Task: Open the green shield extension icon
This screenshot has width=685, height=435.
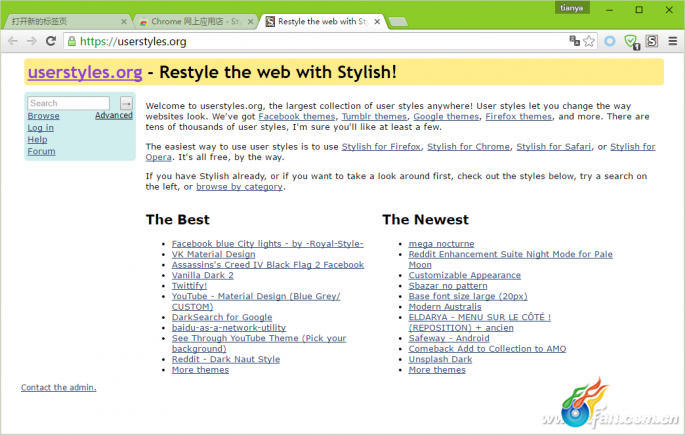Action: [x=631, y=42]
